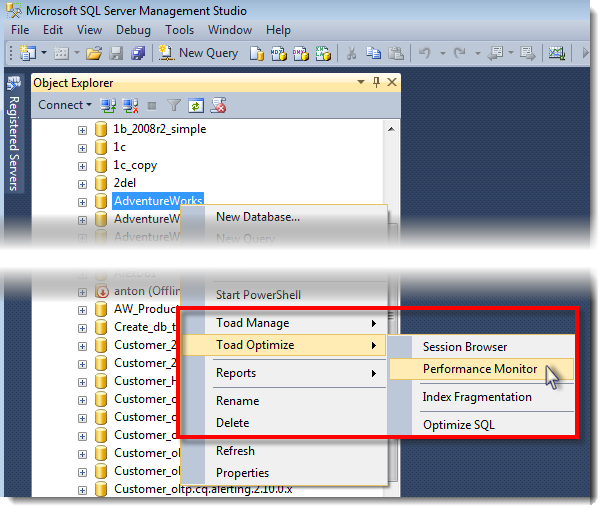The image size is (605, 512).
Task: Click the Analysis Services DMX Query icon
Action: point(301,53)
